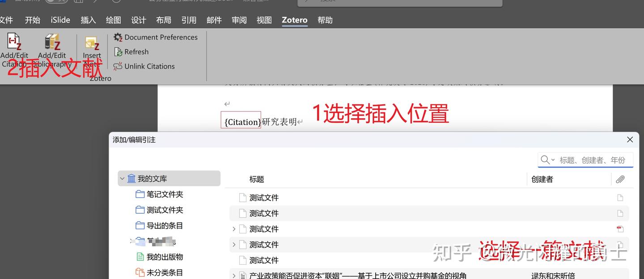
Task: Select the Zotero ribbon tab
Action: [295, 20]
